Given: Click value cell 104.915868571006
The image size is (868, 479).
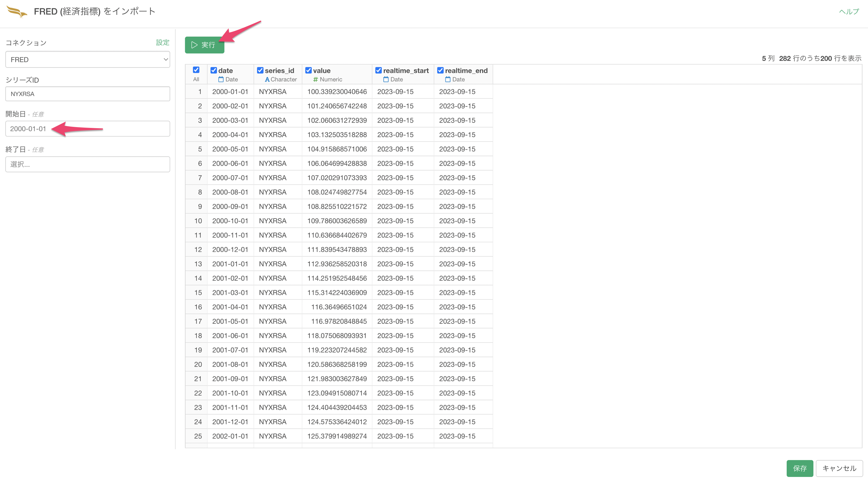Looking at the screenshot, I should pyautogui.click(x=337, y=149).
